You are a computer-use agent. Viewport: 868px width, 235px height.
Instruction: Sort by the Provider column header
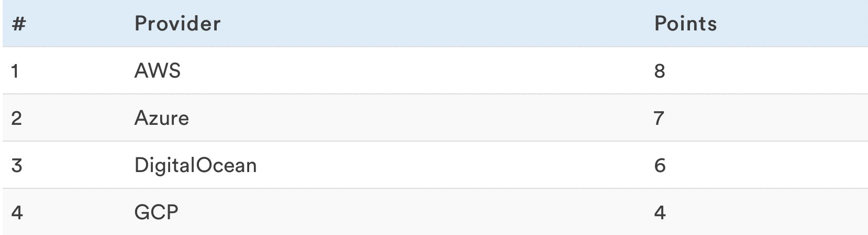(177, 24)
